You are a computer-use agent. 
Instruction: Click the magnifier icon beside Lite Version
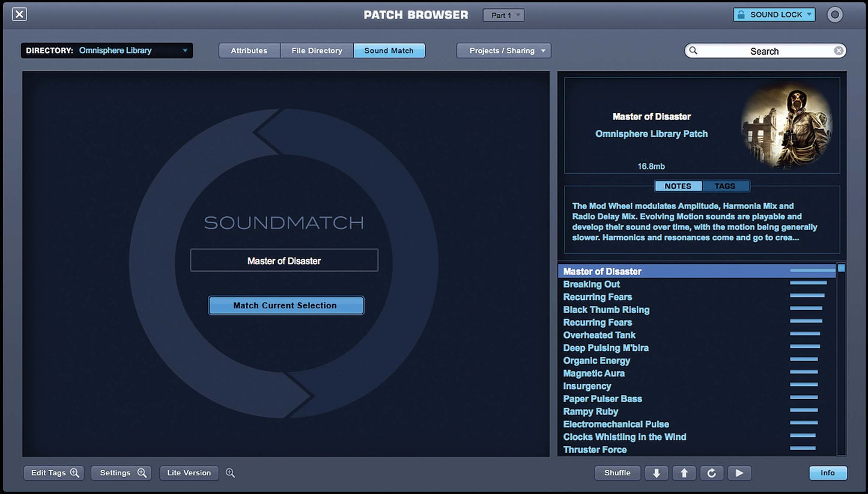click(x=230, y=473)
